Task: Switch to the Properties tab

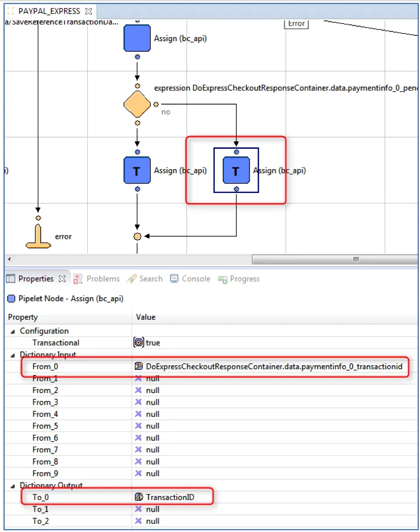Action: 35,279
